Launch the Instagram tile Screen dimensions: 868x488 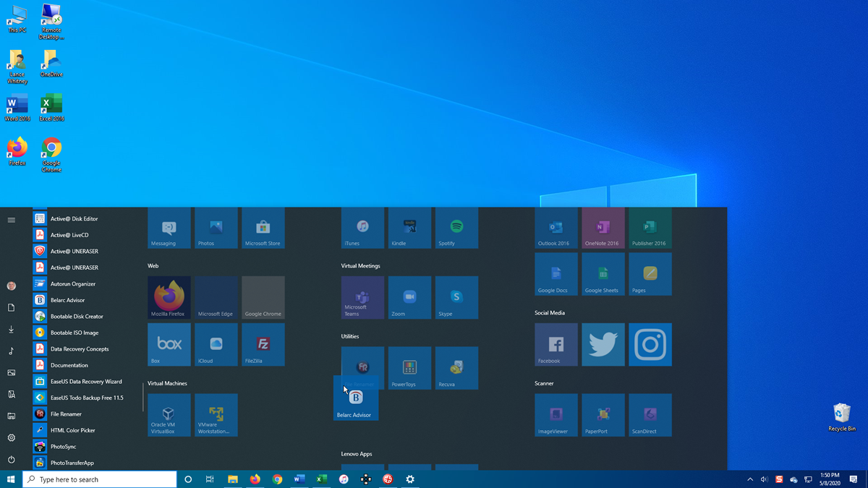[650, 344]
